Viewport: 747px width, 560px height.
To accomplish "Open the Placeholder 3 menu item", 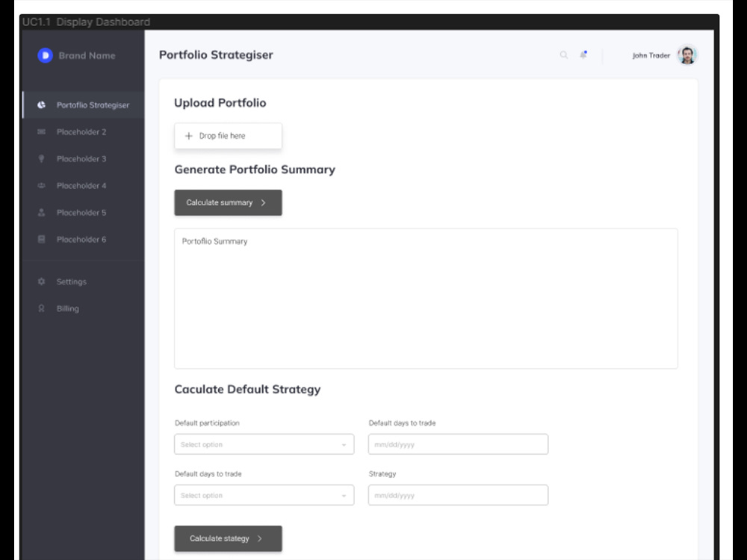I will click(84, 158).
